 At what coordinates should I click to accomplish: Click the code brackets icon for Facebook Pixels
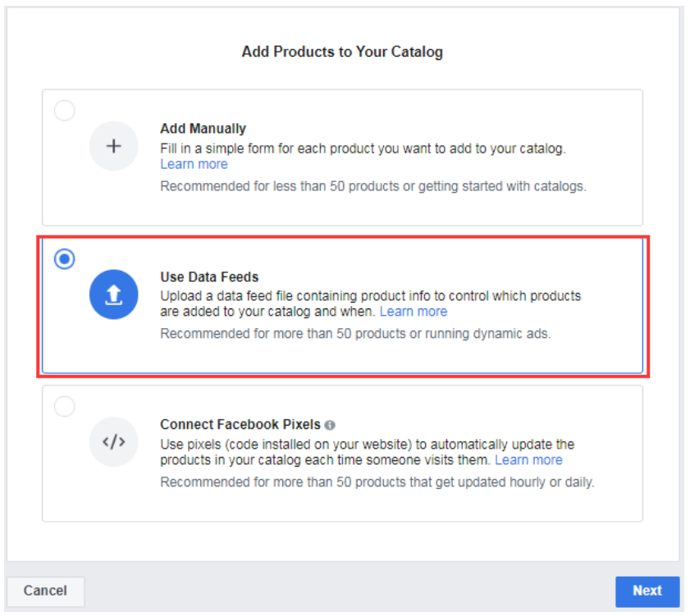click(x=113, y=442)
